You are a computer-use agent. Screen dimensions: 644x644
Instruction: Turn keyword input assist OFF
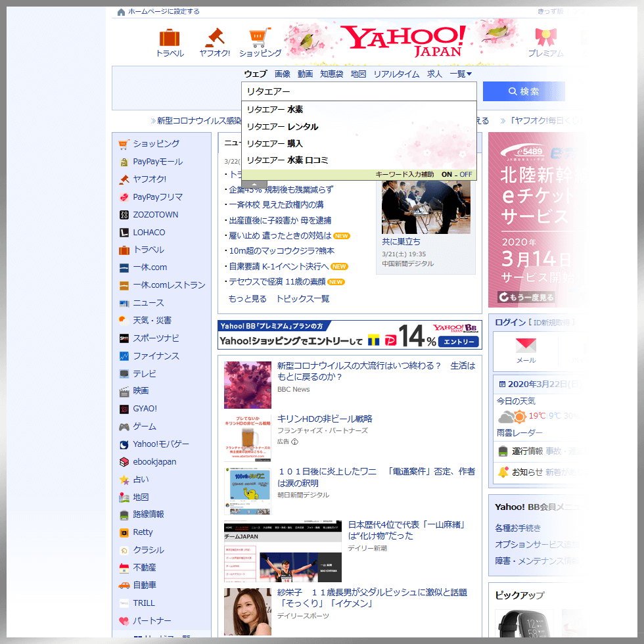(466, 175)
